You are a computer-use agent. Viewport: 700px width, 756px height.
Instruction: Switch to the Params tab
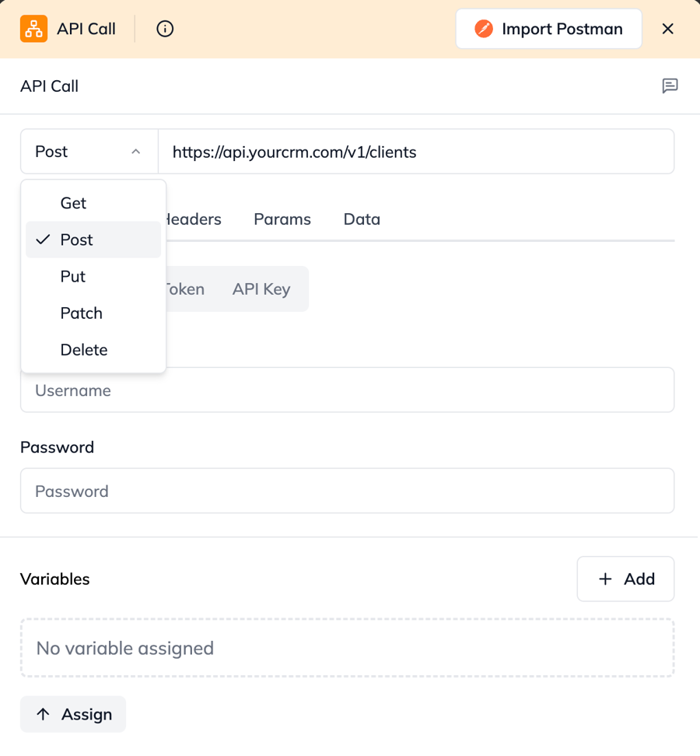(x=282, y=219)
